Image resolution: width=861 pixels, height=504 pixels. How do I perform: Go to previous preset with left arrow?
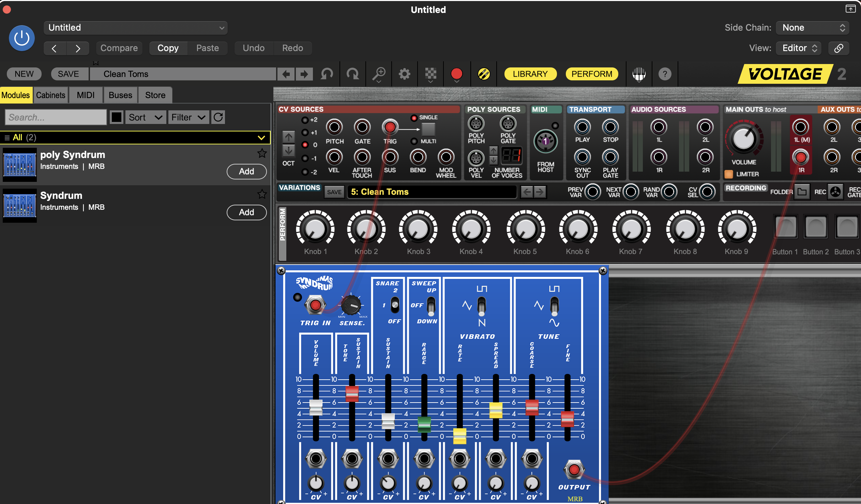click(x=286, y=74)
